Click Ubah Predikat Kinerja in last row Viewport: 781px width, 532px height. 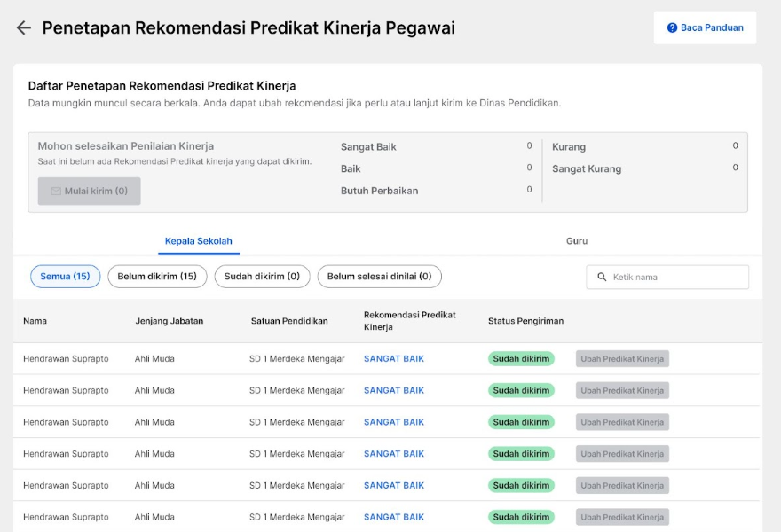[x=622, y=517]
